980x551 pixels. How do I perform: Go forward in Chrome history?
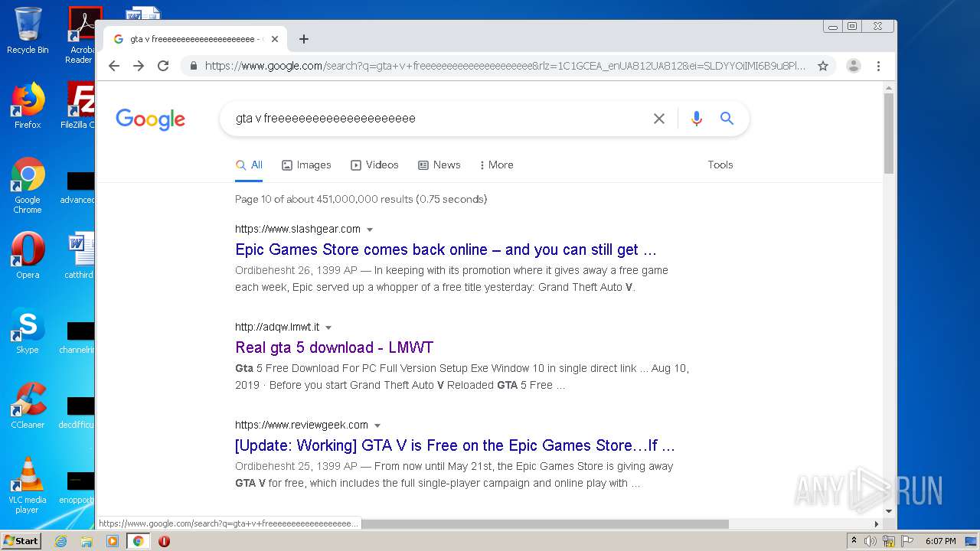(139, 66)
